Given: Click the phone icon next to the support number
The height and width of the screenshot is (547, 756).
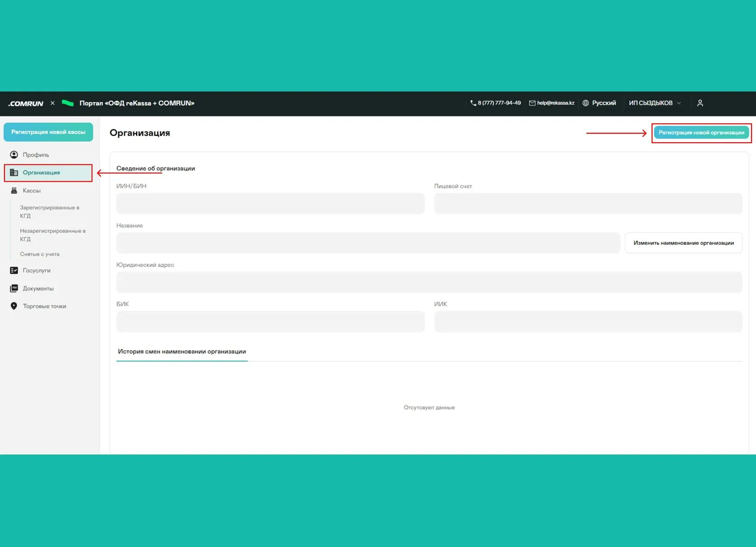Looking at the screenshot, I should point(473,103).
